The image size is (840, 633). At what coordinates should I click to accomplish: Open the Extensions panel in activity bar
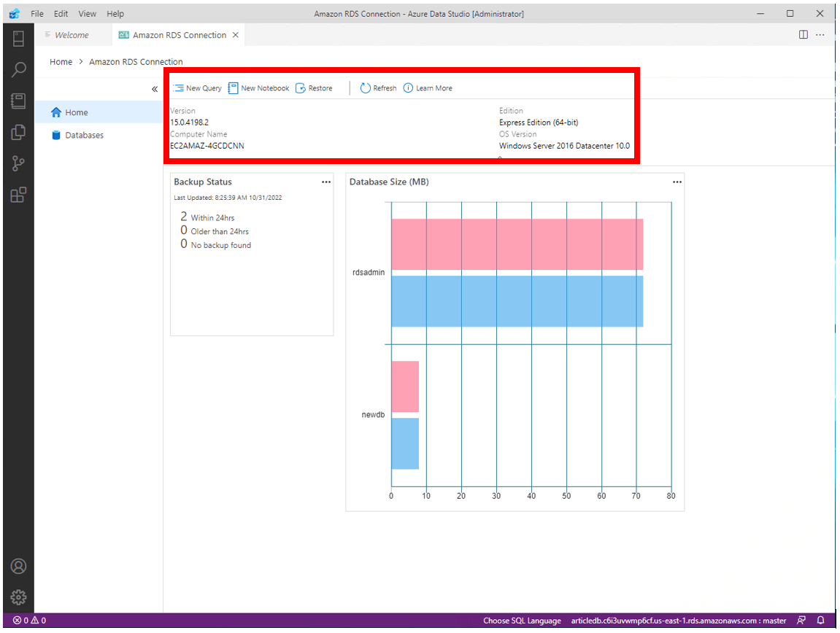pos(18,195)
